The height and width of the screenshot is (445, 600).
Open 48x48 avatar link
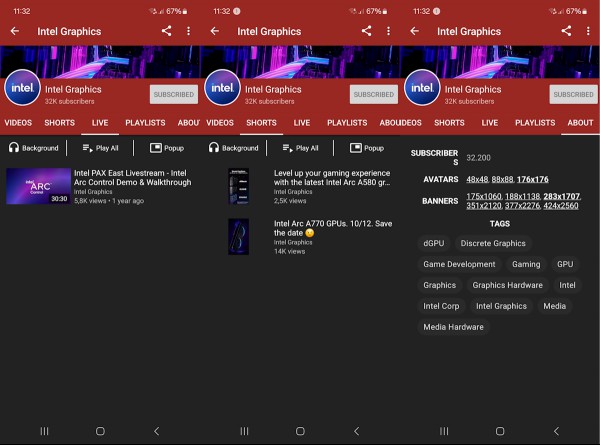click(x=477, y=179)
